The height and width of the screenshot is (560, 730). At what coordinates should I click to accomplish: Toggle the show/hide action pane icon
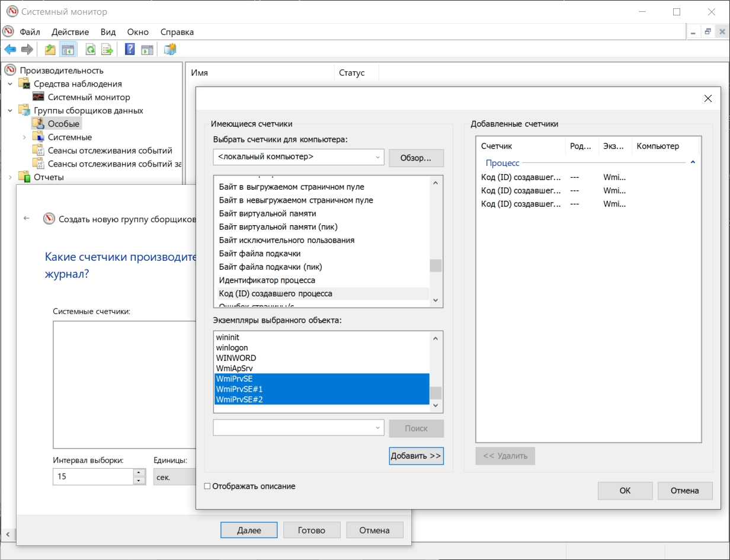[x=147, y=50]
